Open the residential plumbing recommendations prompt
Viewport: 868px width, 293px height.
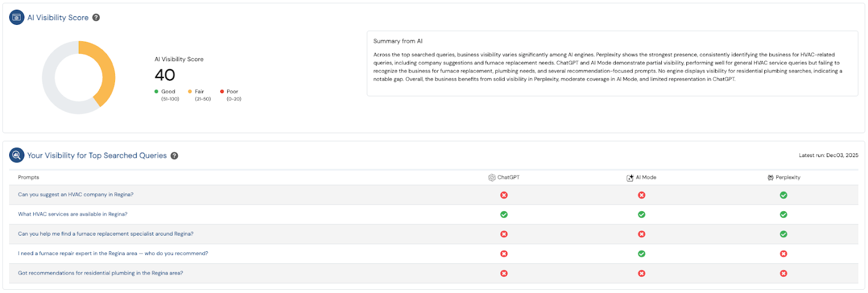(100, 273)
